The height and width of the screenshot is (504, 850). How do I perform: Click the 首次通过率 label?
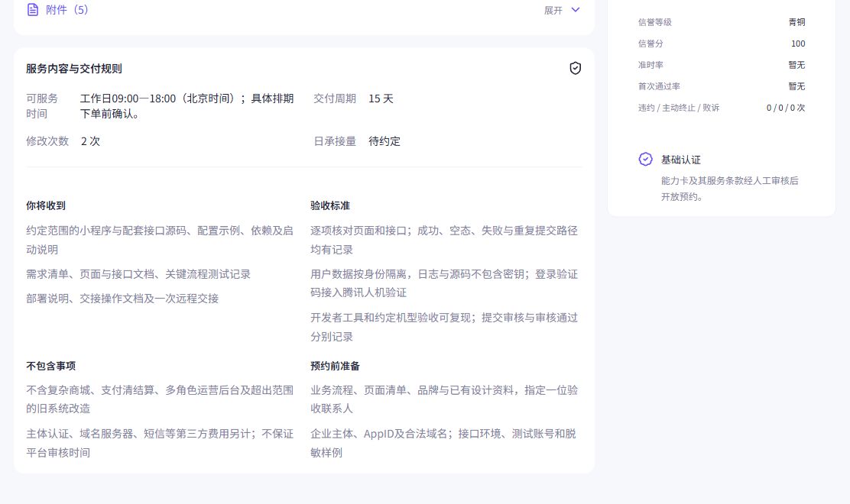click(x=659, y=86)
